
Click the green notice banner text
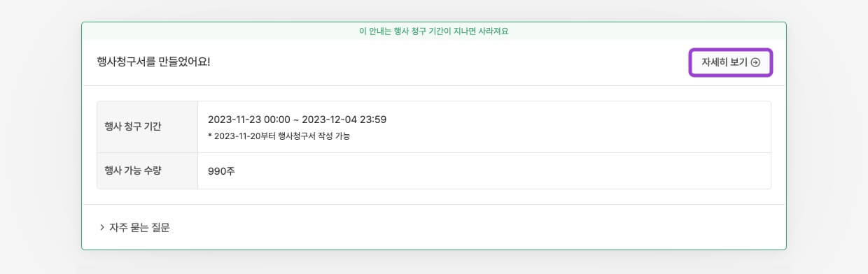pos(434,31)
